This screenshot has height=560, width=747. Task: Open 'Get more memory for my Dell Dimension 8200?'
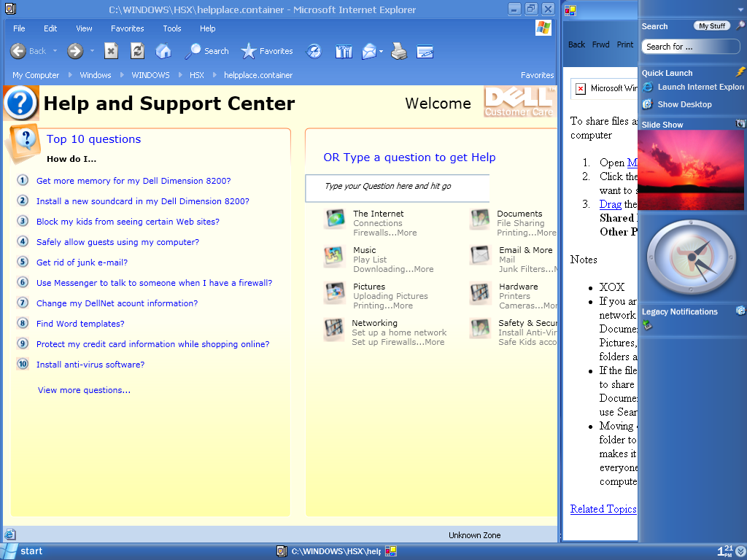pyautogui.click(x=133, y=181)
